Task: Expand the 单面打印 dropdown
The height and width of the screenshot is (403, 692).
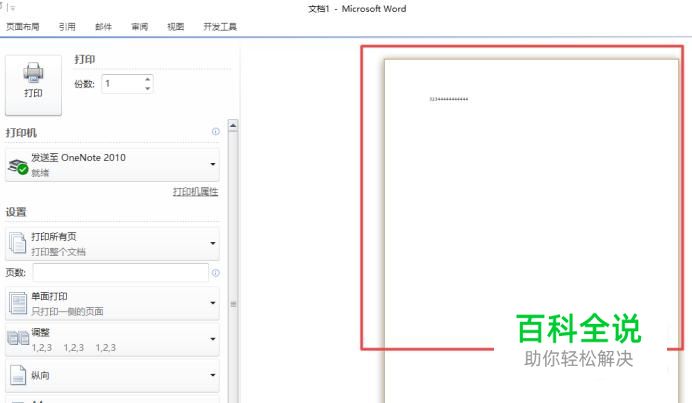Action: (x=112, y=303)
